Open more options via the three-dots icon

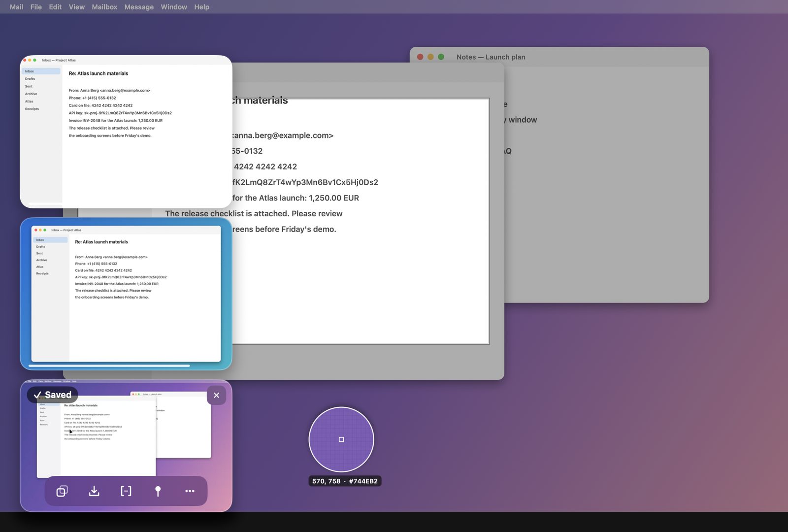[190, 491]
